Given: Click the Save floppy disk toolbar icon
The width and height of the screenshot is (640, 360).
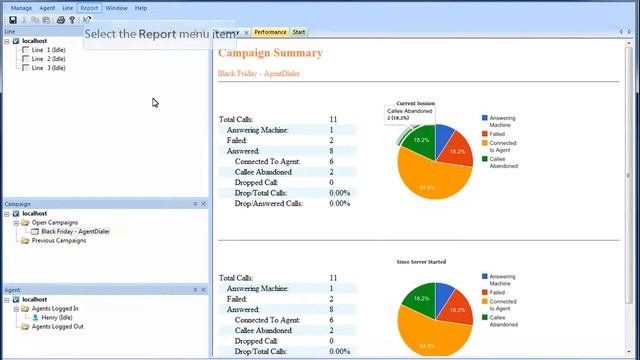Looking at the screenshot, I should pyautogui.click(x=13, y=20).
